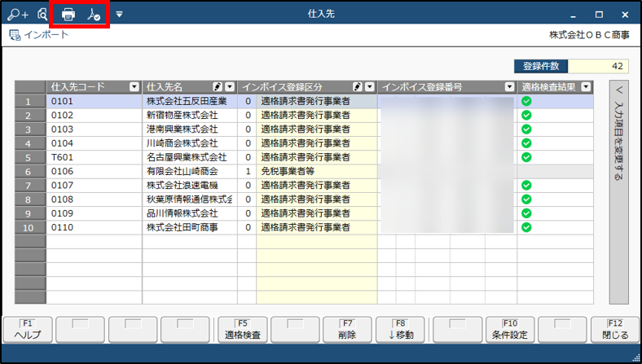Select row header number 6

[x=30, y=172]
